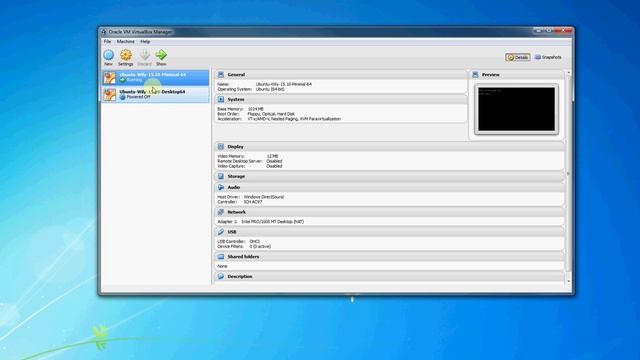Click the 'Ubuntu (64-bit)' operating system value
Viewport: 640px width, 360px height.
270,89
